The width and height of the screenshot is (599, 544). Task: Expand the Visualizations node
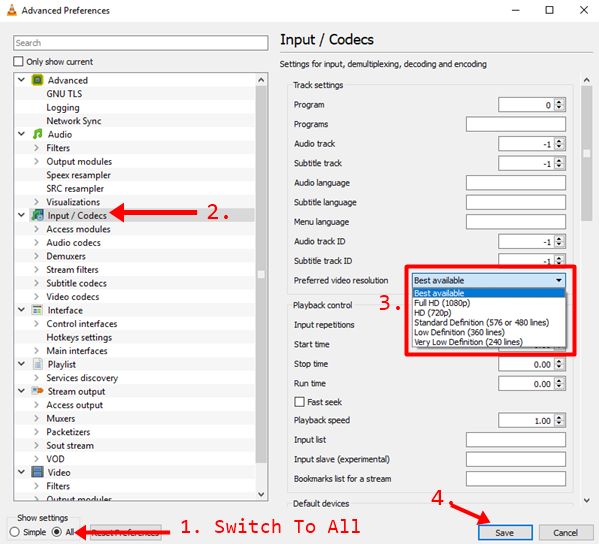[x=36, y=202]
